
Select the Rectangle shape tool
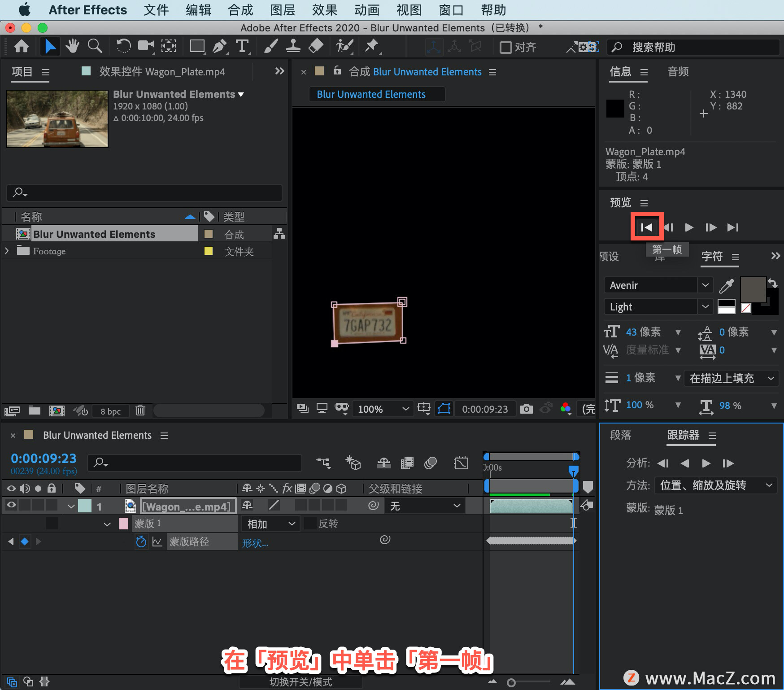[x=197, y=46]
